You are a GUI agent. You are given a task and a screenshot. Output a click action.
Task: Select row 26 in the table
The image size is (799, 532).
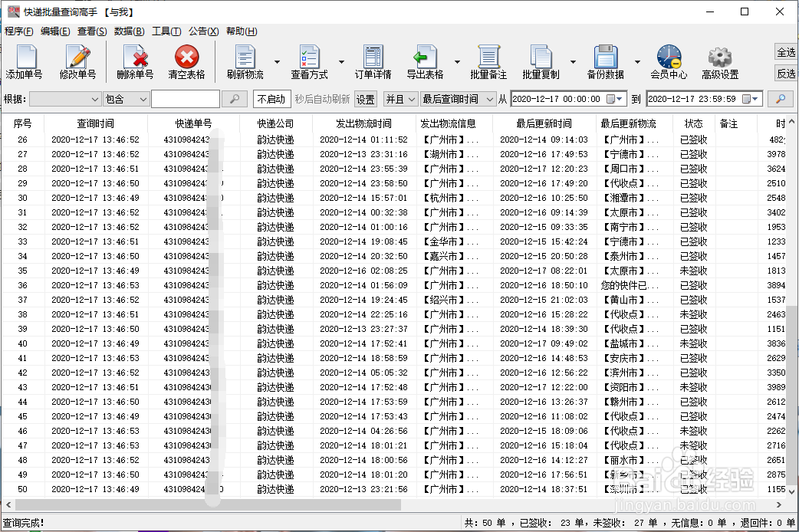[393, 140]
